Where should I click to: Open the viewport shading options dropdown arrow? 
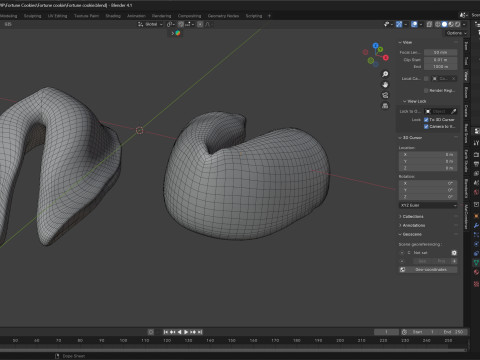pyautogui.click(x=464, y=24)
